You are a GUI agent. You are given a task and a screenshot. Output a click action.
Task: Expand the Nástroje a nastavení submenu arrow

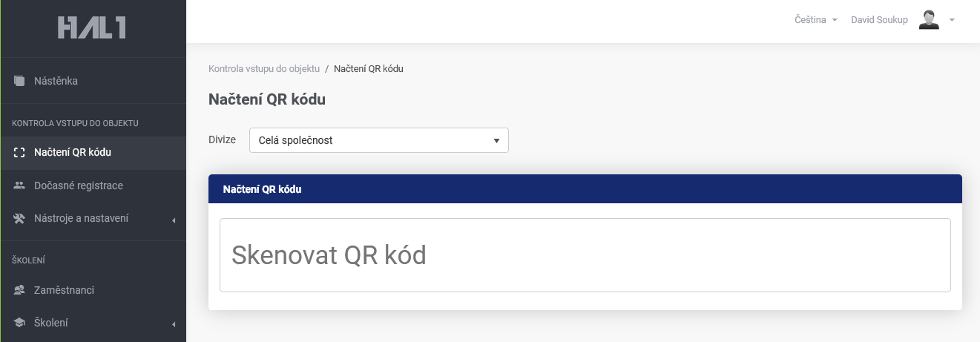click(x=173, y=220)
